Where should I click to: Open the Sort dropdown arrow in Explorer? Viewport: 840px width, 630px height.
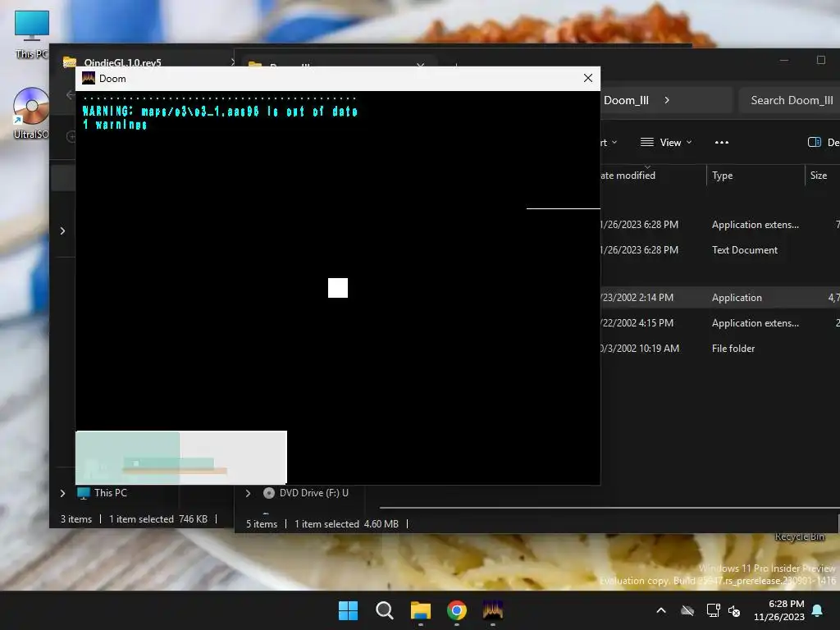pyautogui.click(x=614, y=143)
